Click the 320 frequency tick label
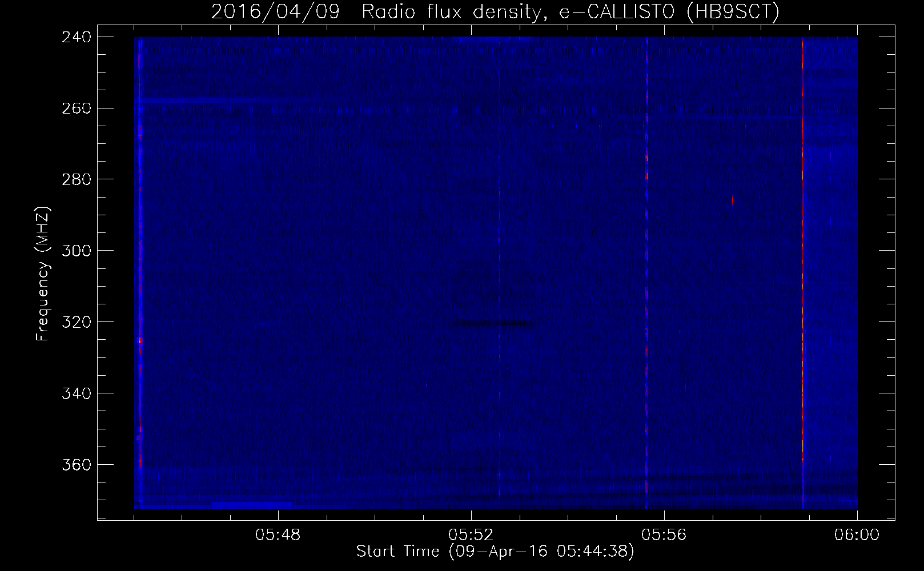The width and height of the screenshot is (924, 571). (75, 322)
